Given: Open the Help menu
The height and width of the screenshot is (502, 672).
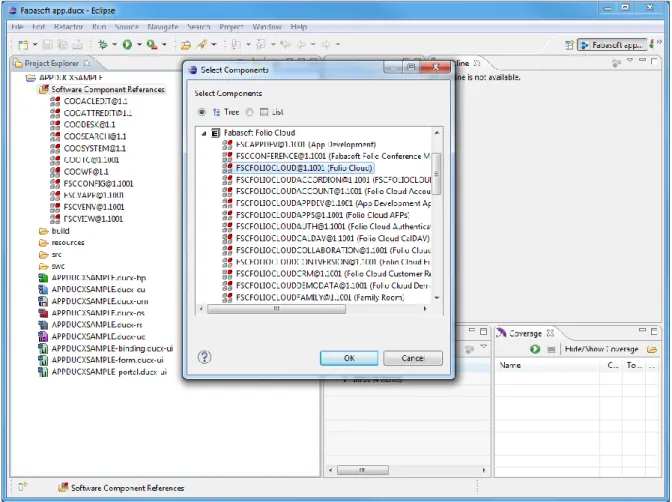Looking at the screenshot, I should pyautogui.click(x=299, y=27).
